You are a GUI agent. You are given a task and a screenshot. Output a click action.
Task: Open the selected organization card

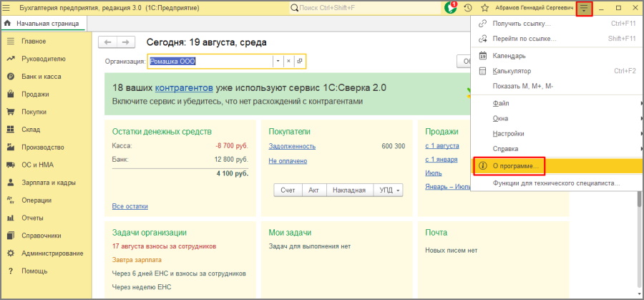click(x=299, y=62)
